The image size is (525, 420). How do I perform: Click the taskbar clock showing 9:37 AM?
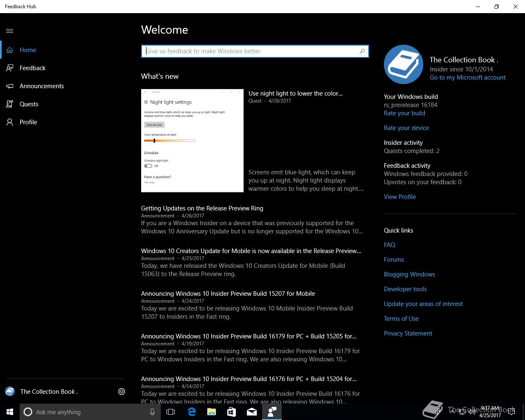[490, 412]
